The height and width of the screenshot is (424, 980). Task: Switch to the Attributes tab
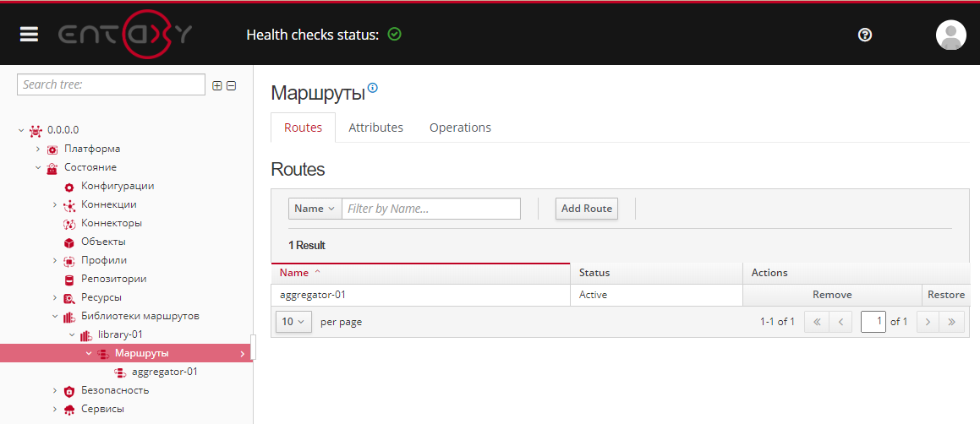[x=375, y=128]
